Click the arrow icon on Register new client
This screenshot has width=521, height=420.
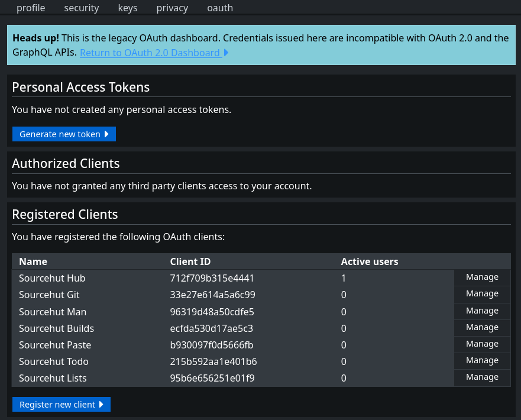(x=101, y=405)
